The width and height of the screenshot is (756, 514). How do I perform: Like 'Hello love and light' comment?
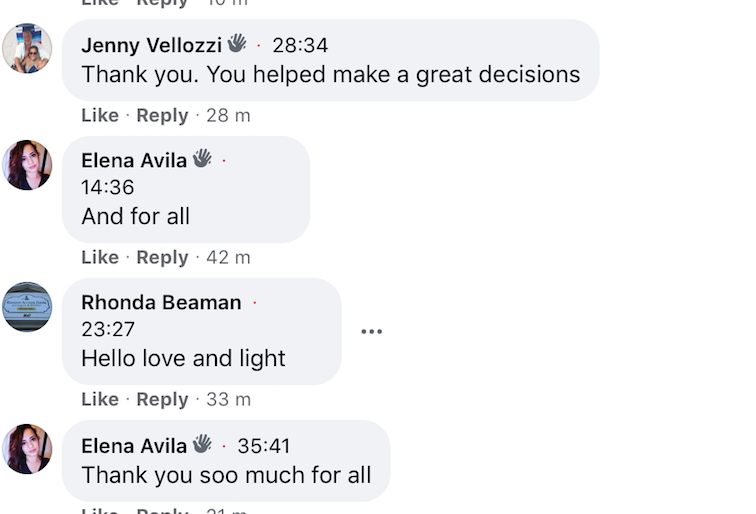tap(100, 399)
